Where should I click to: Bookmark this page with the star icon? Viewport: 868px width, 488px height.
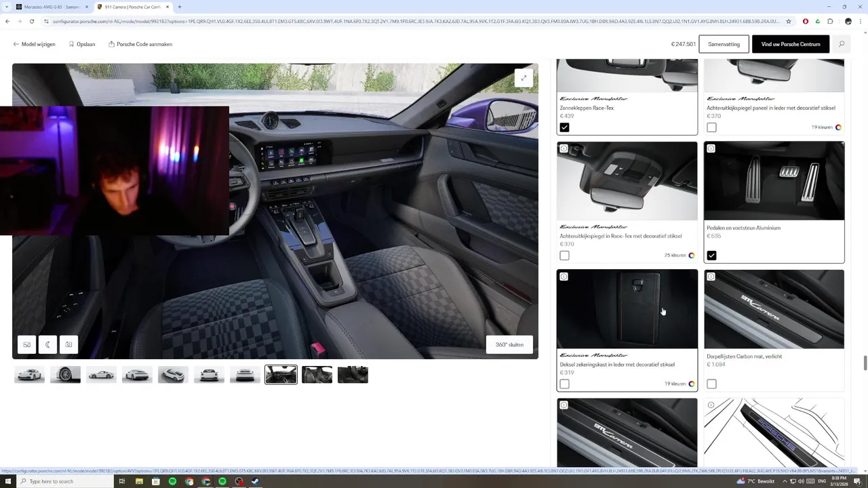(x=789, y=21)
